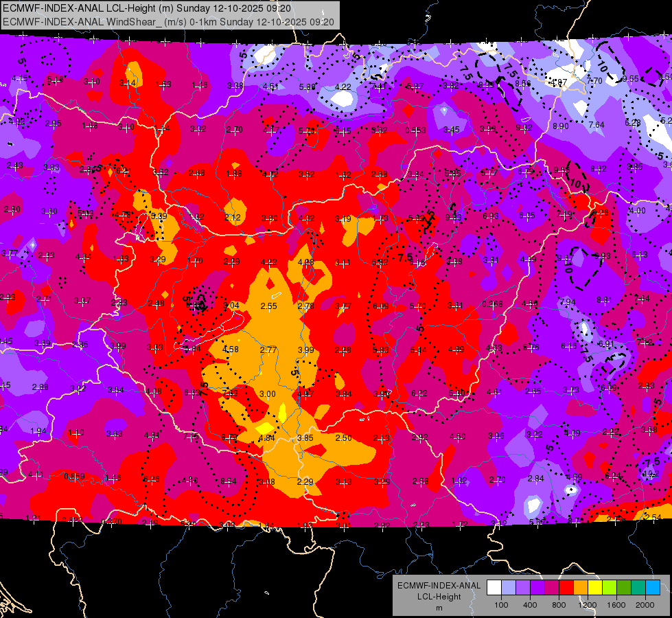Click the legend tick value 1200
Viewport: 672px width, 618px height.
tap(588, 605)
